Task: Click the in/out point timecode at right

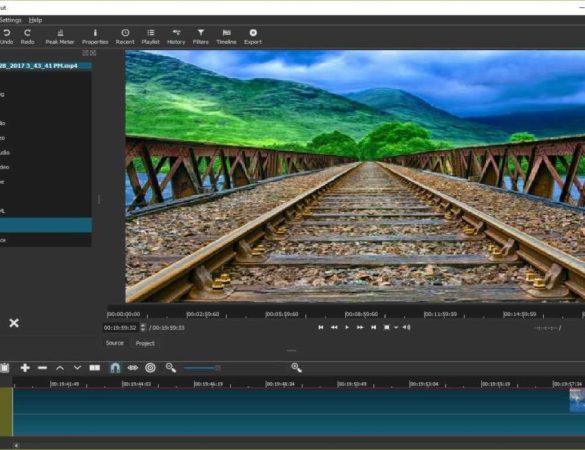Action: [x=547, y=328]
